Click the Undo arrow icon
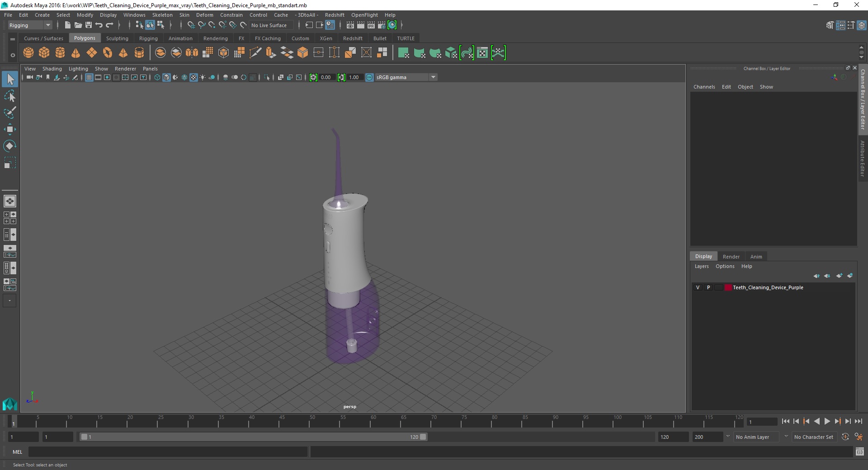Image resolution: width=868 pixels, height=470 pixels. [99, 25]
